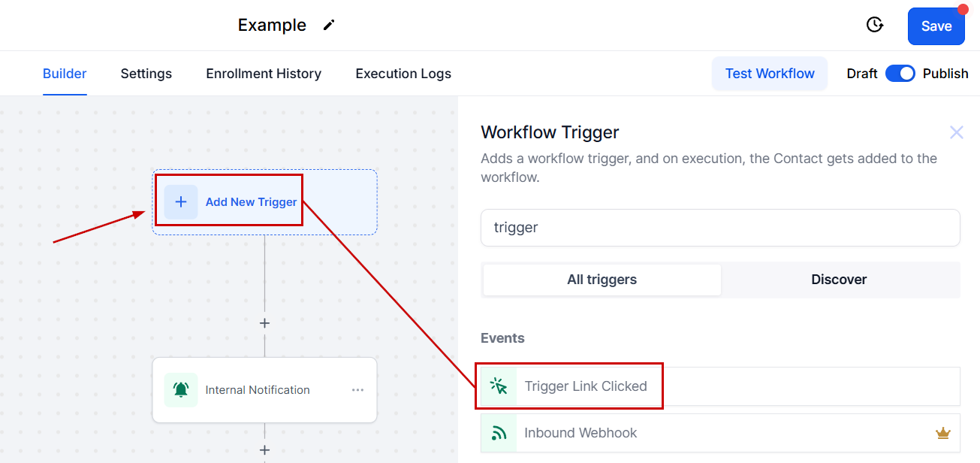Close the Workflow Trigger panel
Screen dimensions: 980x463
[x=956, y=133]
